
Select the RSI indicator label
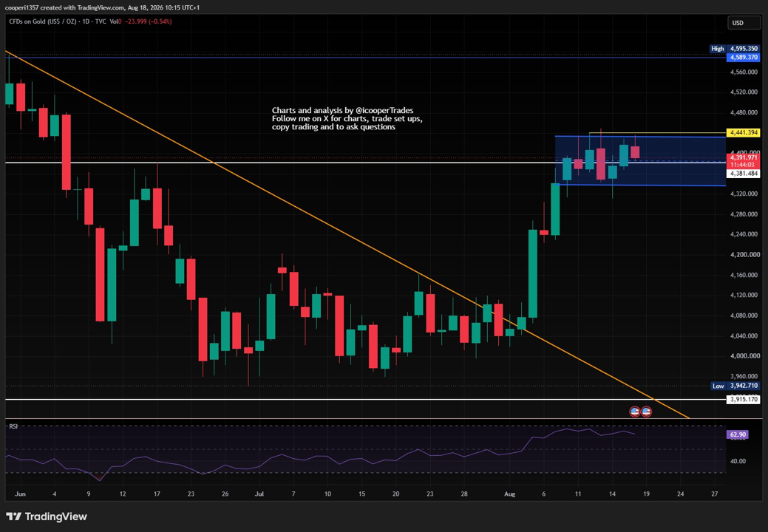coord(13,426)
